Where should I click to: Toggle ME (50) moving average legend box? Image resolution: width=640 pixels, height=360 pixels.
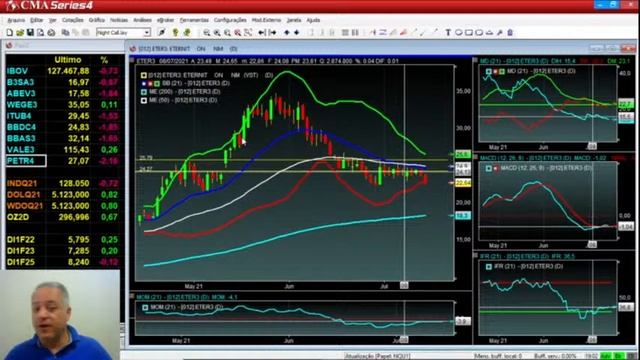[x=144, y=100]
